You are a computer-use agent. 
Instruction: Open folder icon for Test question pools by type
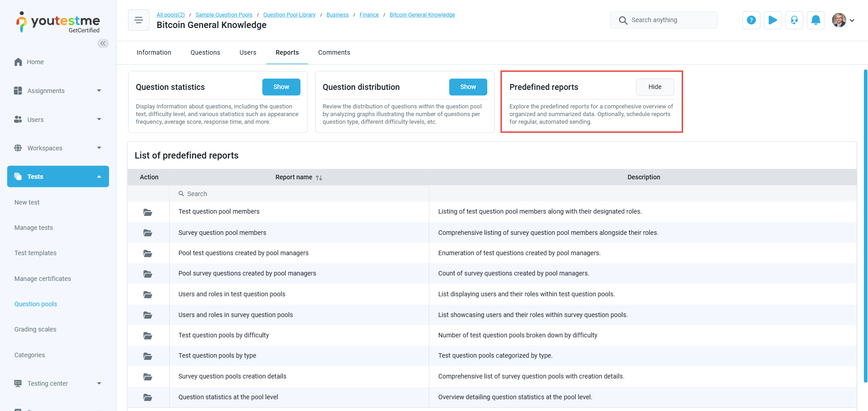(148, 356)
